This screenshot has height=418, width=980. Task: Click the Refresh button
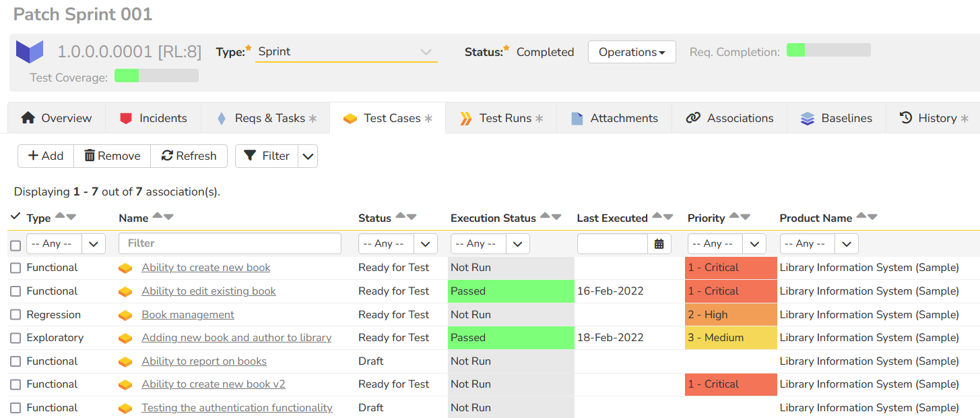click(189, 156)
